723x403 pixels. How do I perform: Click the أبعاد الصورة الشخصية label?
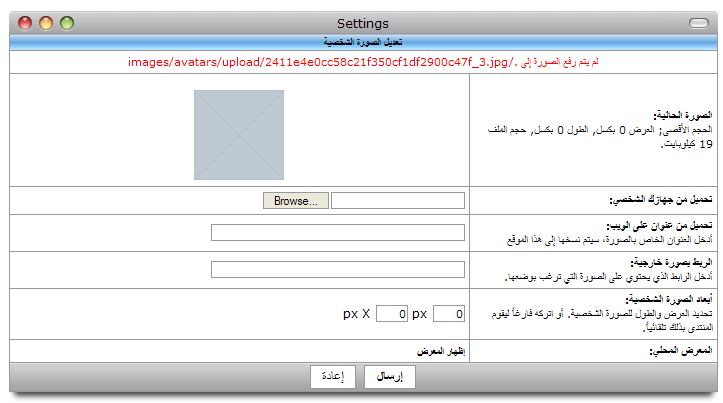click(x=669, y=299)
